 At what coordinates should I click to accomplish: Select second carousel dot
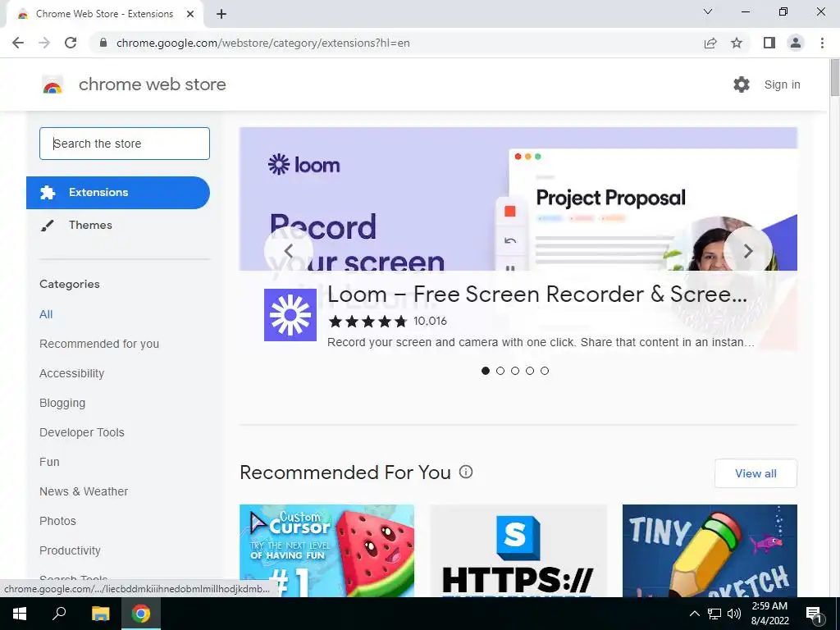(x=500, y=371)
